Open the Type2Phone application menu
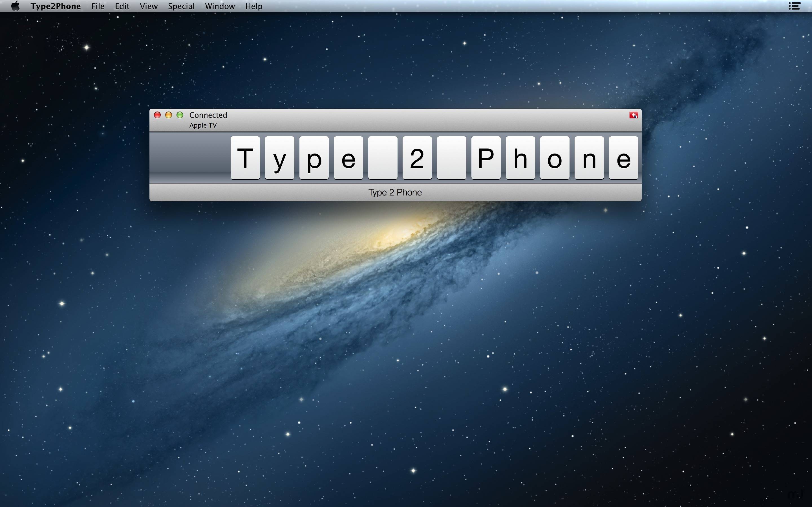 56,6
